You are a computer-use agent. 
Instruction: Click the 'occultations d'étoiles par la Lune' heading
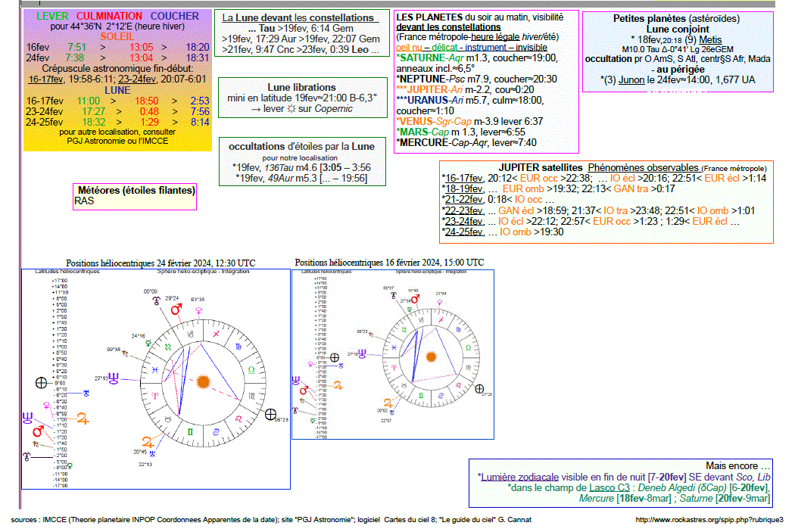click(301, 147)
